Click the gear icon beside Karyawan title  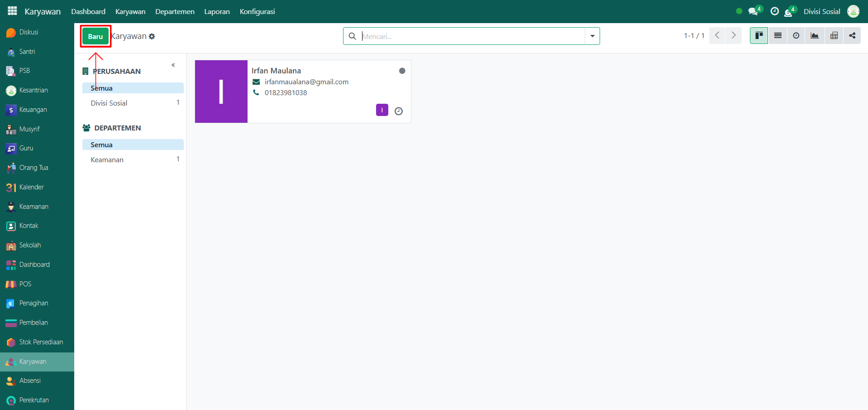click(152, 36)
